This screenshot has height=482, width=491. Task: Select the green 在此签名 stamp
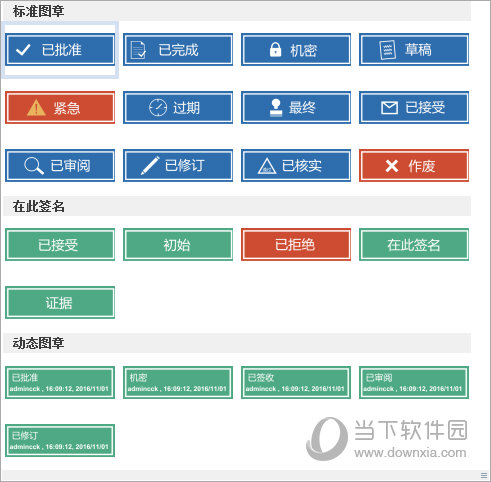point(414,244)
